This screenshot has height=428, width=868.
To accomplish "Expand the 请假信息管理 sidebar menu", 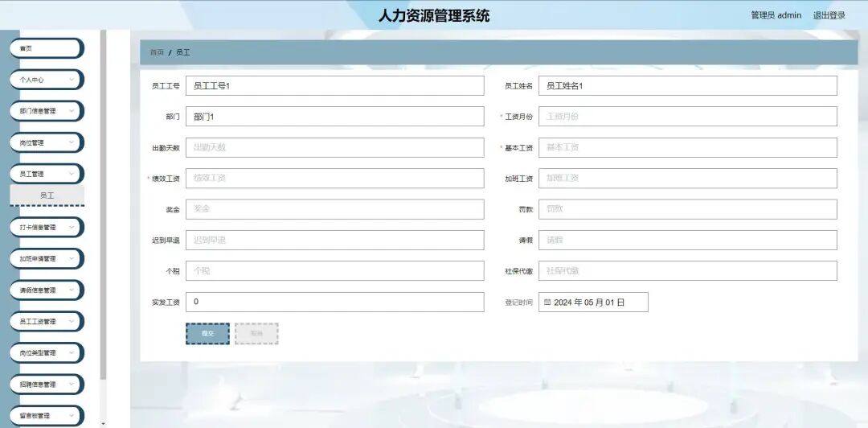I will coord(47,290).
